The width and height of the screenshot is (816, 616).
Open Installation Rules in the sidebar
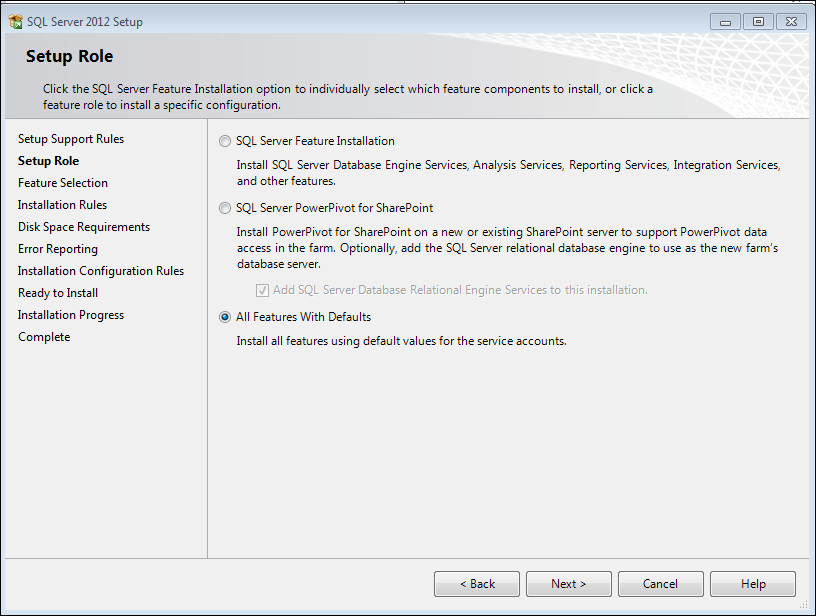click(x=62, y=205)
